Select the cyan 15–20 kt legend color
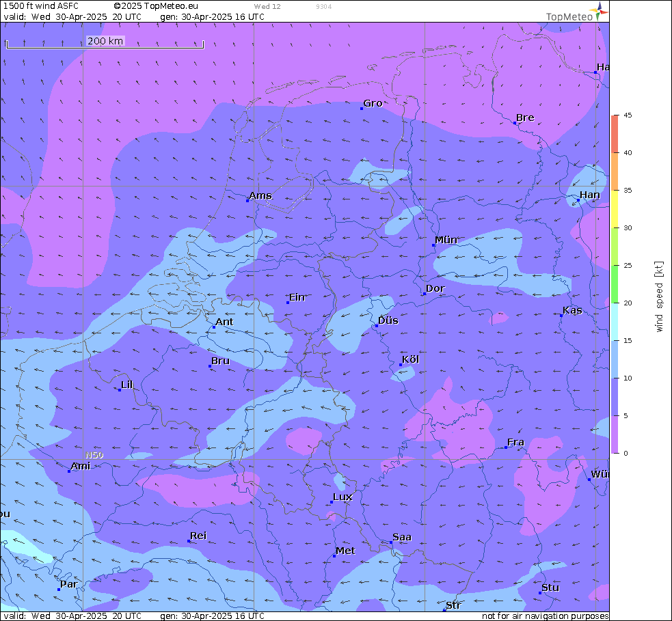 click(x=615, y=322)
